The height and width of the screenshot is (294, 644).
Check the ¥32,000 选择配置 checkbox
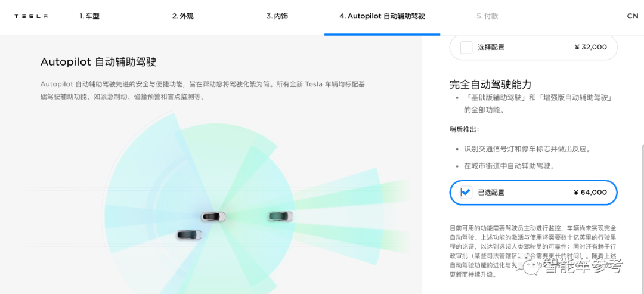[x=466, y=47]
